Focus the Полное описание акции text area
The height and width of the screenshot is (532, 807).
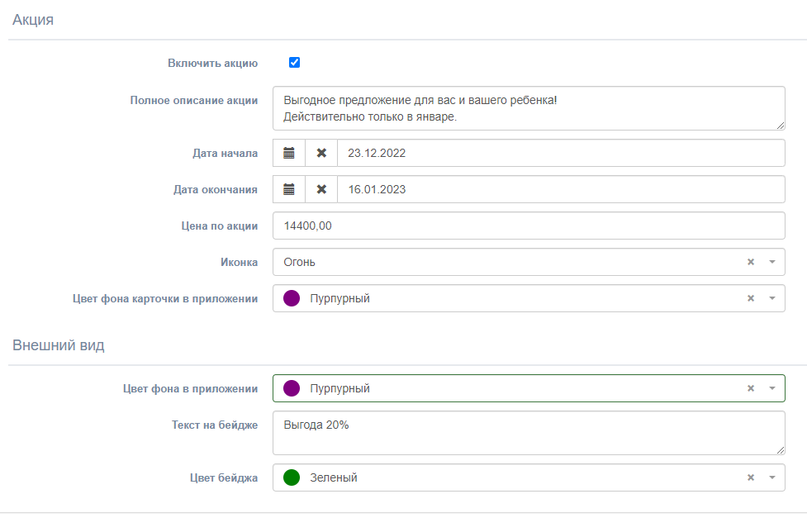point(529,108)
